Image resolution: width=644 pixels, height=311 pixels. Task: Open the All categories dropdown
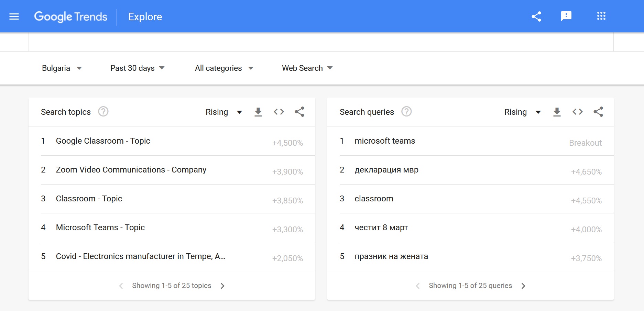224,68
